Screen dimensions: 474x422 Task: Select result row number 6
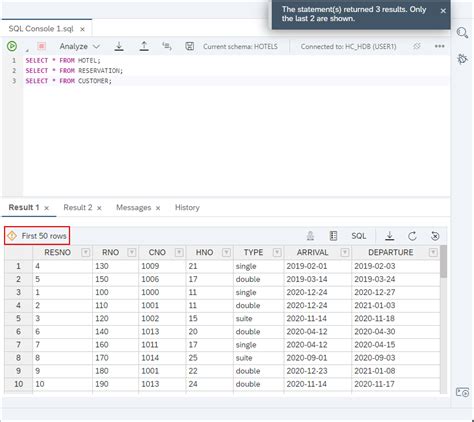[x=18, y=331]
